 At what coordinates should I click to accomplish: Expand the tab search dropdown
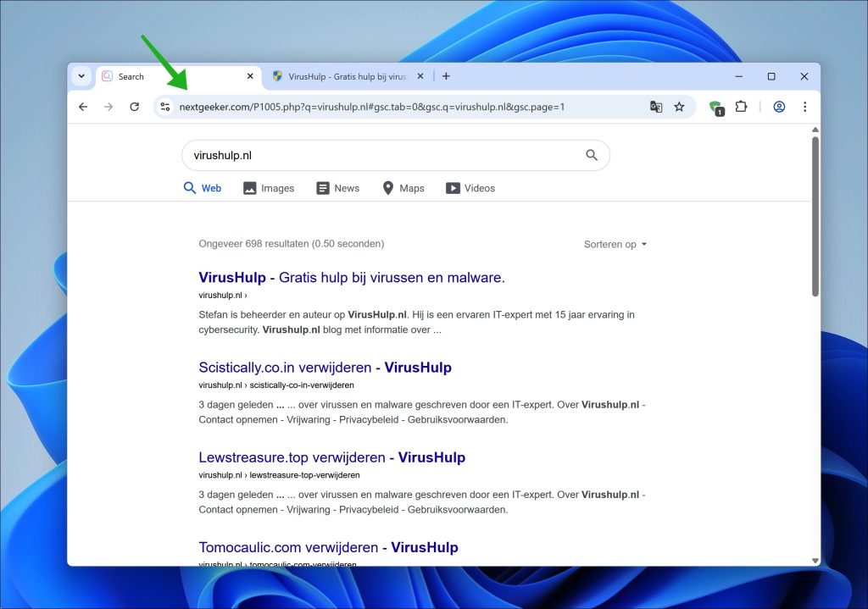[81, 76]
